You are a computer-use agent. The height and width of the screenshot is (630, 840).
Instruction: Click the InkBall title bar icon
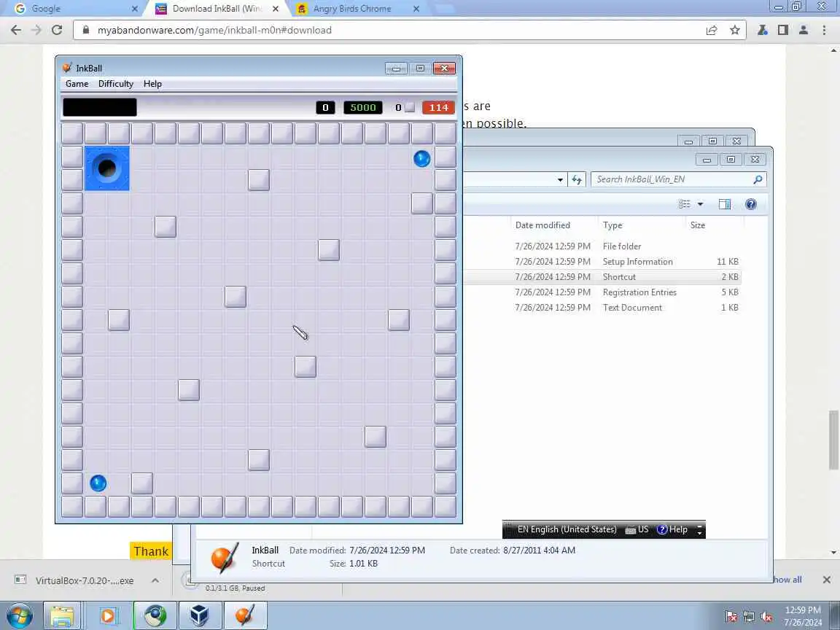point(67,68)
